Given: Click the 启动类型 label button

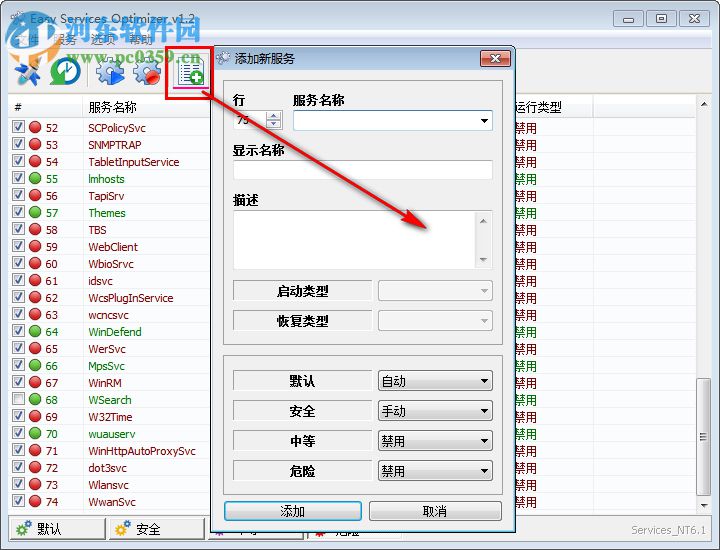Looking at the screenshot, I should tap(302, 291).
